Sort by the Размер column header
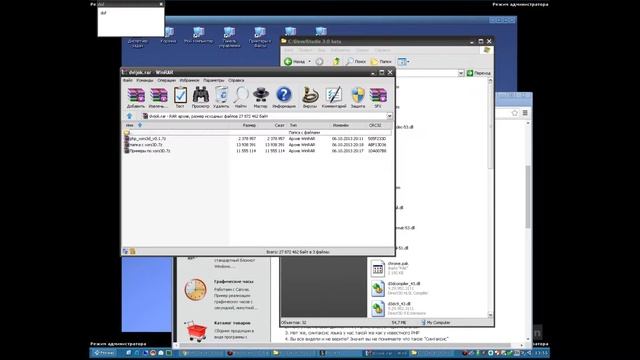The width and height of the screenshot is (640, 360). tap(244, 125)
